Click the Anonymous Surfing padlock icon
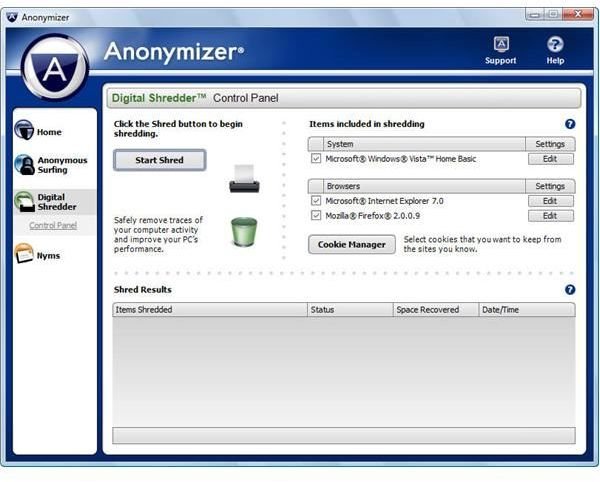Image resolution: width=600 pixels, height=482 pixels. coord(25,164)
